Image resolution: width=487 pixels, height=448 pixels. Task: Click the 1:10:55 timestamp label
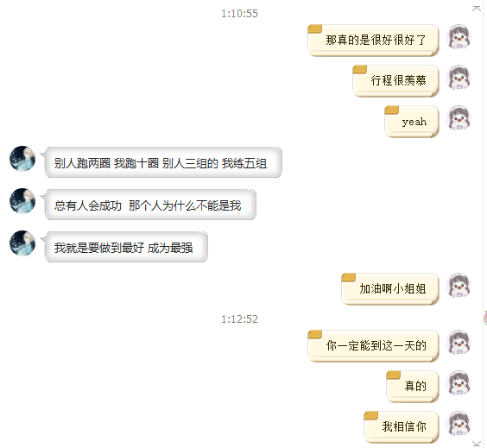pos(239,14)
